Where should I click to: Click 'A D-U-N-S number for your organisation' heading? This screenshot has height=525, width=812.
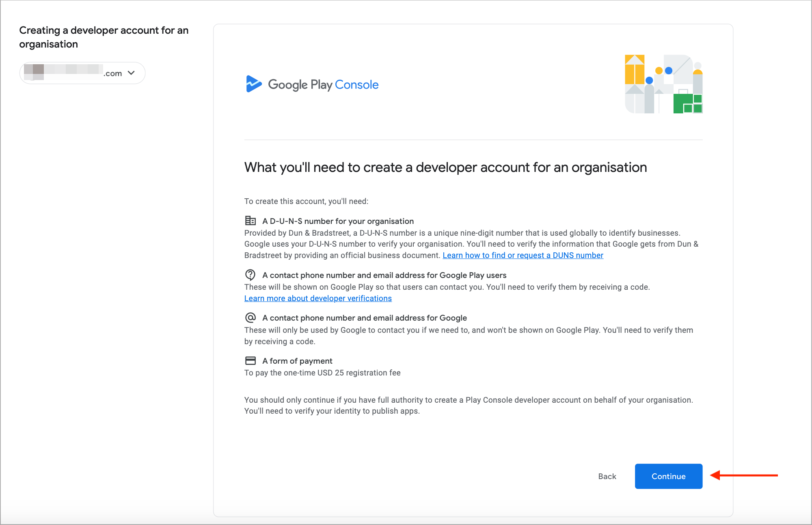pos(338,221)
